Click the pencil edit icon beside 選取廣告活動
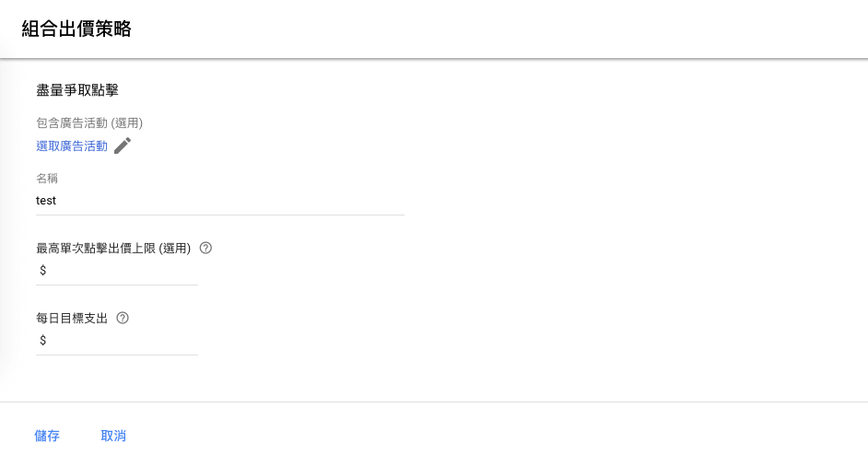The width and height of the screenshot is (868, 466). pyautogui.click(x=123, y=146)
